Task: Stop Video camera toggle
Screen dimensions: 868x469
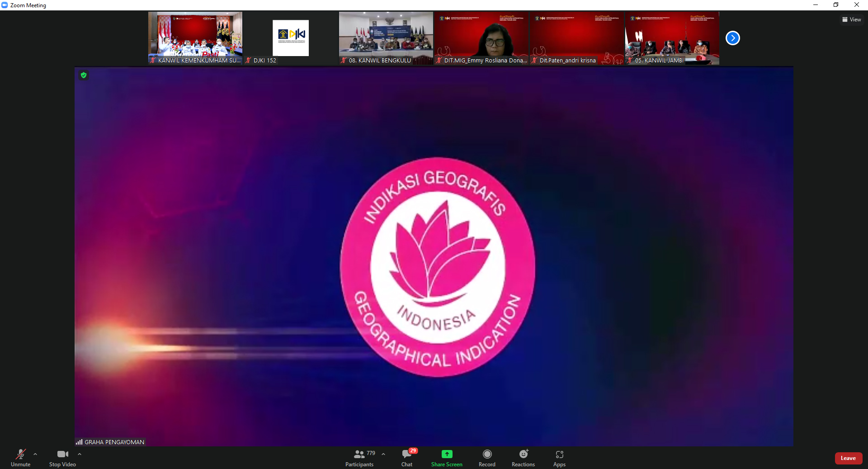Action: pyautogui.click(x=62, y=457)
